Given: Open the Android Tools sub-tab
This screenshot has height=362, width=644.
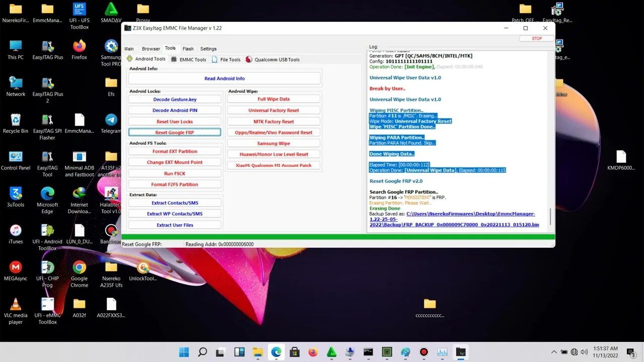Looking at the screenshot, I should 146,59.
